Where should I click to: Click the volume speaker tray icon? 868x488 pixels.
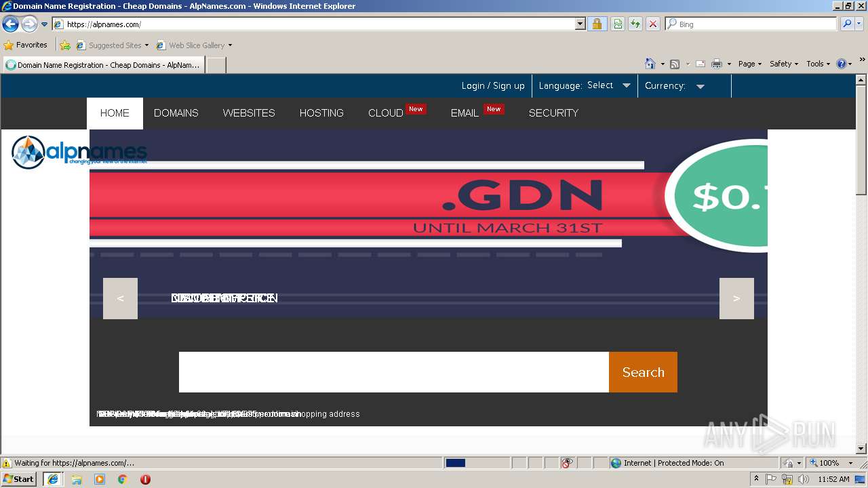point(804,479)
